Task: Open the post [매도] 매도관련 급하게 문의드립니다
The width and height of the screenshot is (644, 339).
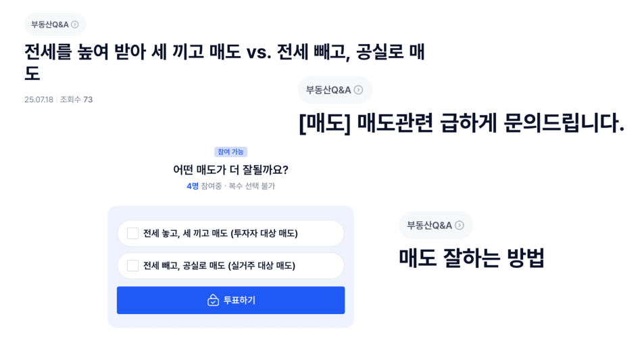Action: [462, 123]
